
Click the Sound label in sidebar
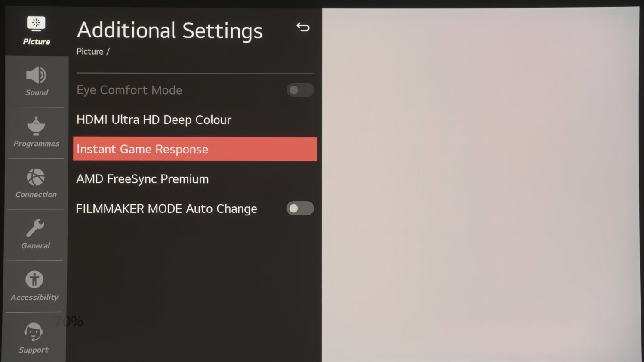point(37,92)
